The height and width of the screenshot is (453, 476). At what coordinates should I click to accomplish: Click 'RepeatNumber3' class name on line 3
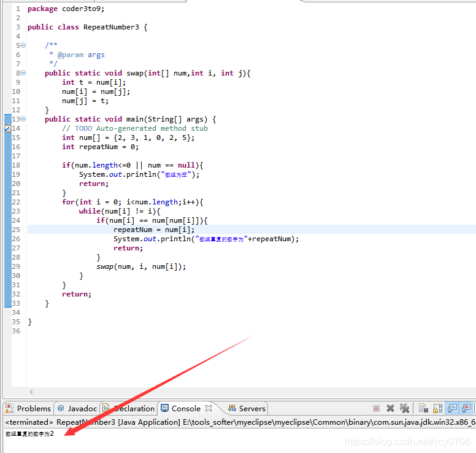(x=111, y=27)
